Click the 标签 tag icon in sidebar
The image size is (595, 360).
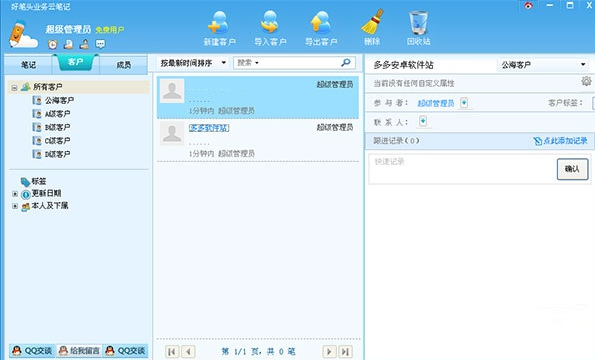coord(25,182)
